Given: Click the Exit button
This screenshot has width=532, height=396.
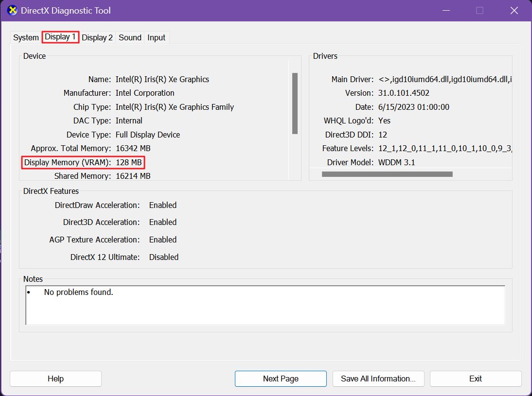Looking at the screenshot, I should pyautogui.click(x=475, y=379).
